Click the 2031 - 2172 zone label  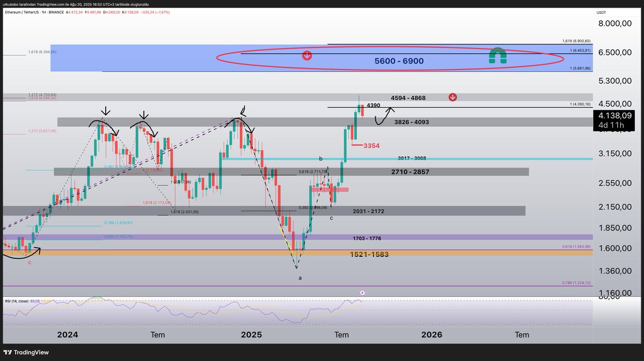368,211
